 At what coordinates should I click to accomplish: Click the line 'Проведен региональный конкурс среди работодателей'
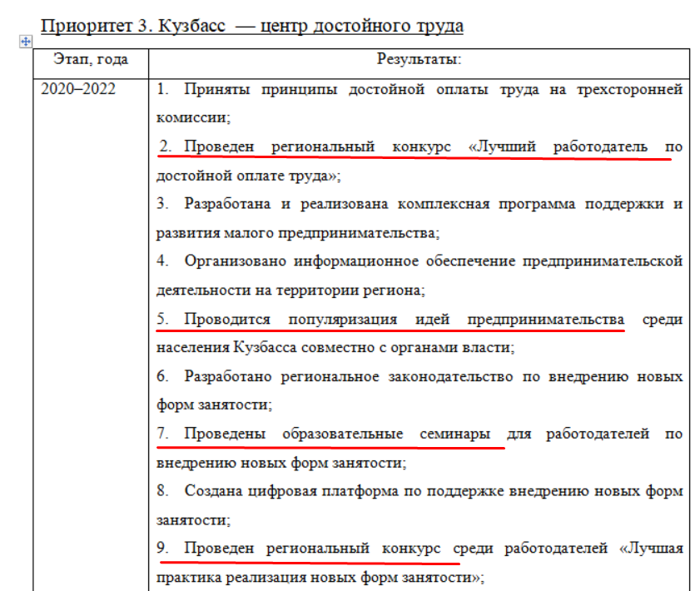tap(396, 549)
